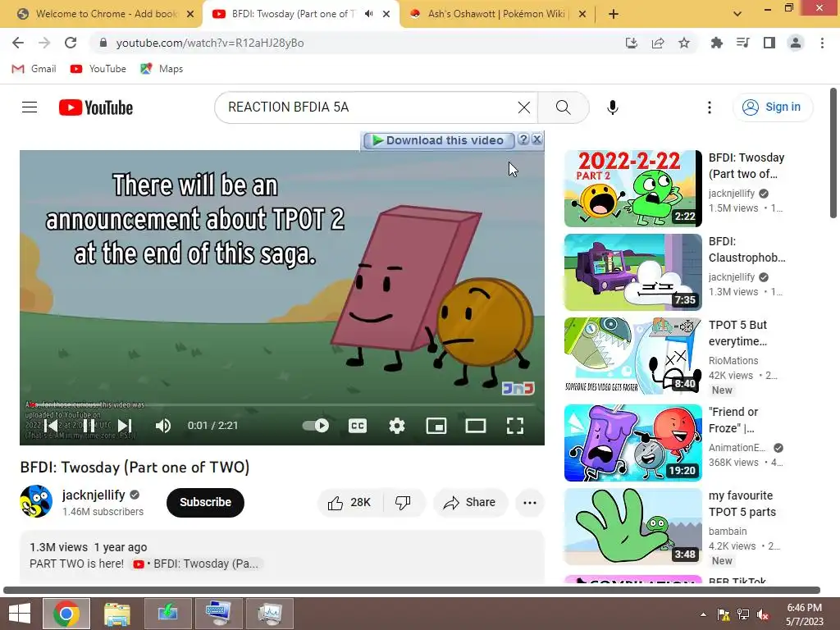Skip to the next video
The width and height of the screenshot is (840, 630).
tap(125, 426)
